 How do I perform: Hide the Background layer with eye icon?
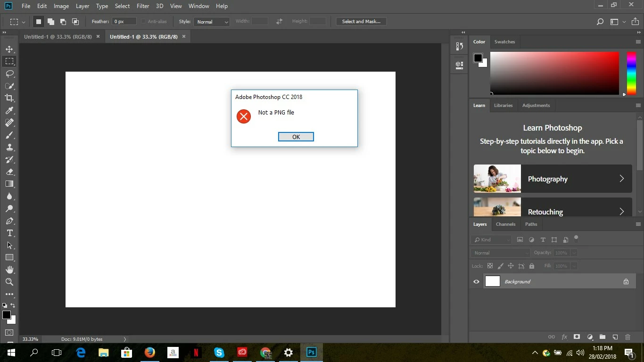[x=476, y=281]
